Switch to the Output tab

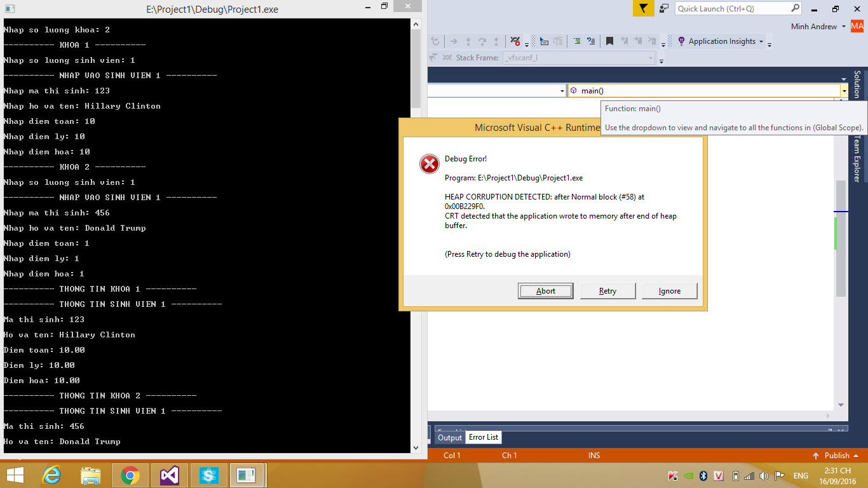tap(450, 437)
